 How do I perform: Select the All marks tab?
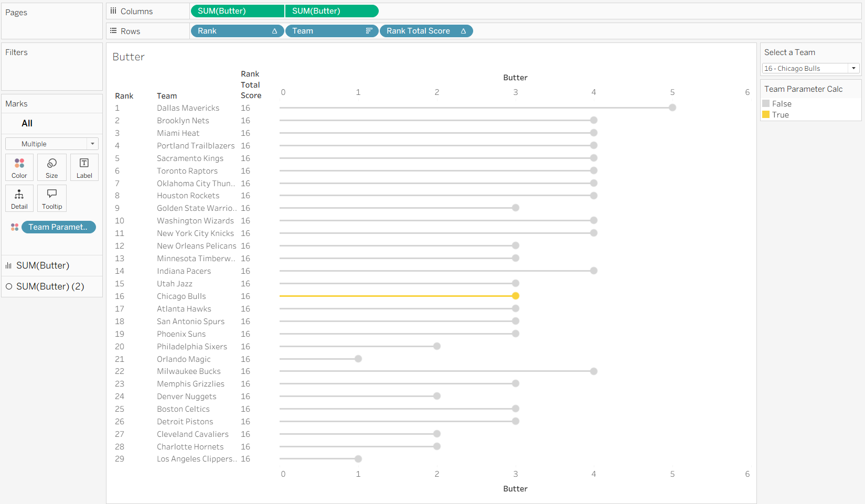pos(27,123)
